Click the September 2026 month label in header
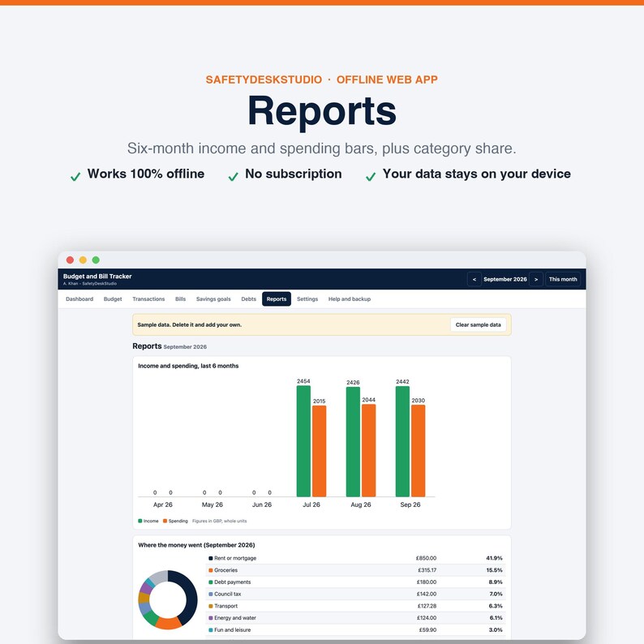The image size is (644, 644). coord(504,279)
